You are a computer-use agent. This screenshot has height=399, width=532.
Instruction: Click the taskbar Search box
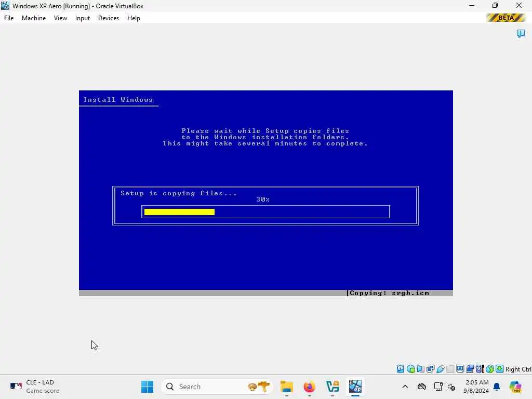tap(217, 387)
